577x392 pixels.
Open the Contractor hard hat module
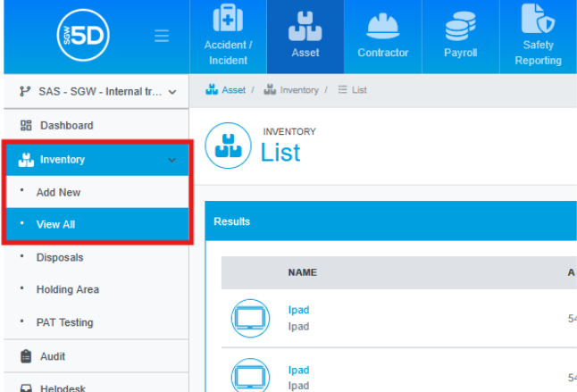(x=382, y=36)
